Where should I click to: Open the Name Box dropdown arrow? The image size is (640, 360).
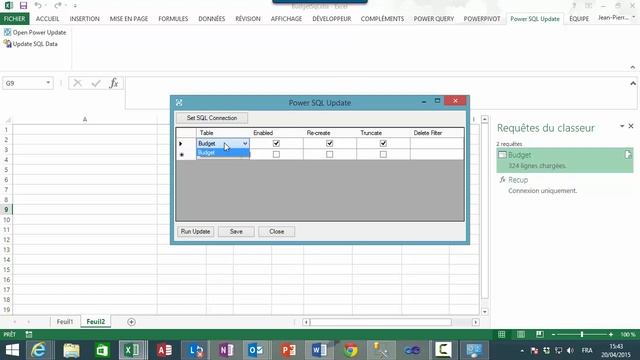pyautogui.click(x=48, y=83)
